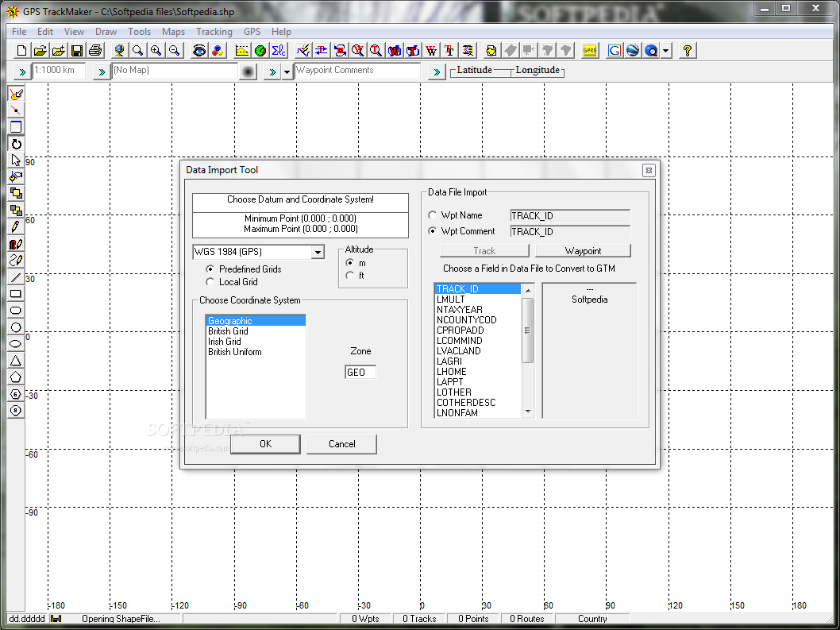The height and width of the screenshot is (630, 840).
Task: Open the Tracking menu
Action: click(x=214, y=32)
